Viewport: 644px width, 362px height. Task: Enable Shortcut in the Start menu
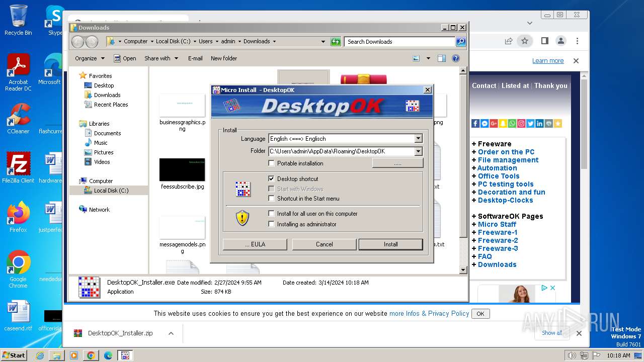coord(272,199)
